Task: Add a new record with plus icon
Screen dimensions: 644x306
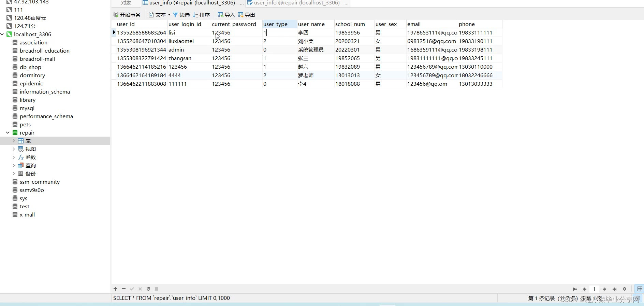Action: coord(115,289)
